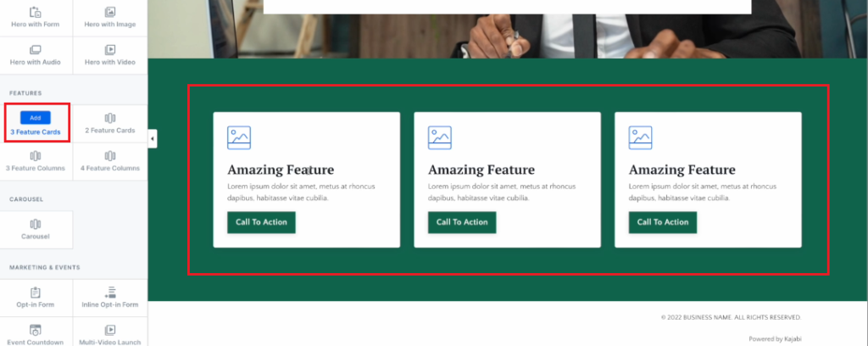
Task: Collapse the sidebar with the arrow handle
Action: point(153,138)
